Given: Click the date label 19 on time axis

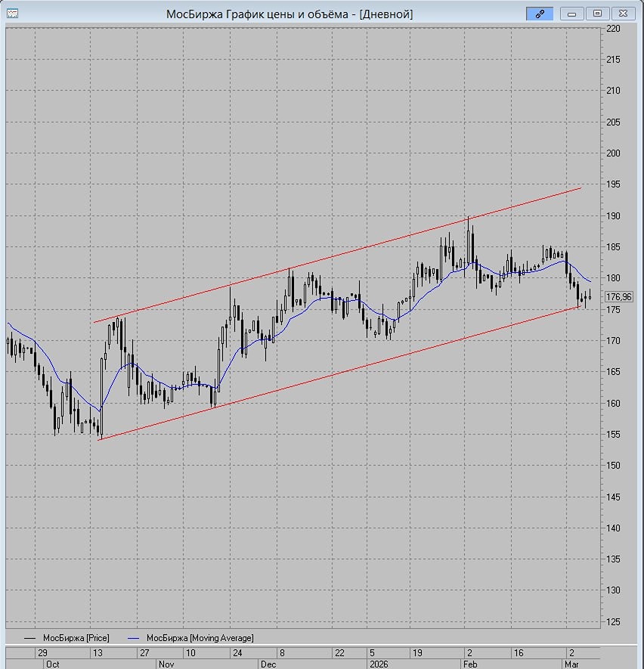Looking at the screenshot, I should (x=417, y=653).
